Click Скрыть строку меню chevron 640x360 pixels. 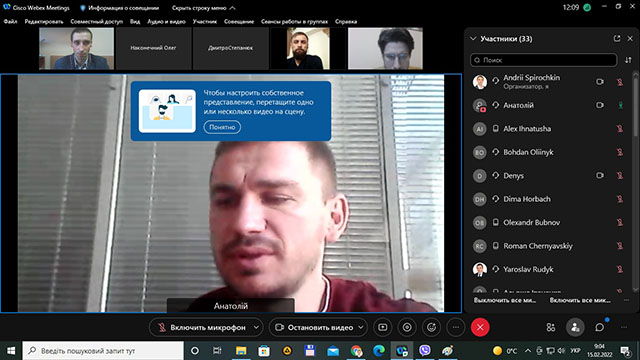(x=232, y=8)
